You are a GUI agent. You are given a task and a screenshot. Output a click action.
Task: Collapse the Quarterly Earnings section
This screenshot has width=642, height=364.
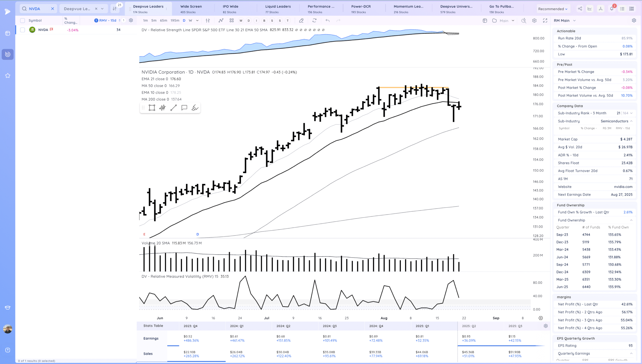point(631,353)
